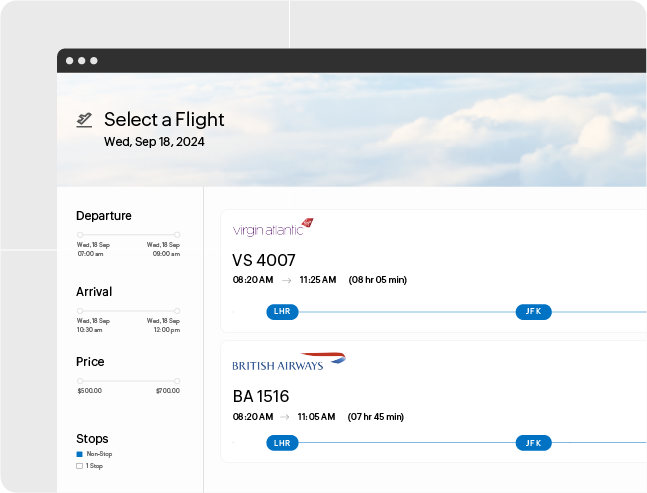Click the Wed, Sep 18, 2024 date text
This screenshot has width=647, height=493.
(x=154, y=142)
